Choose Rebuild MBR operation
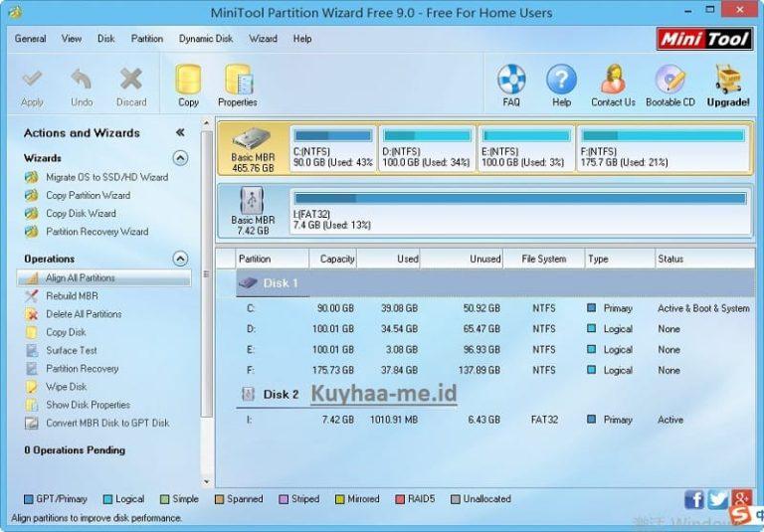The image size is (764, 532). click(x=72, y=295)
